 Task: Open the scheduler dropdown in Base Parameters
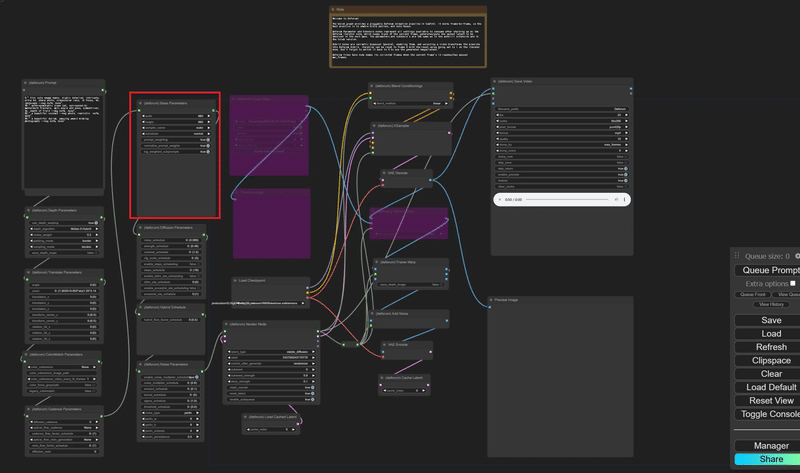(176, 134)
